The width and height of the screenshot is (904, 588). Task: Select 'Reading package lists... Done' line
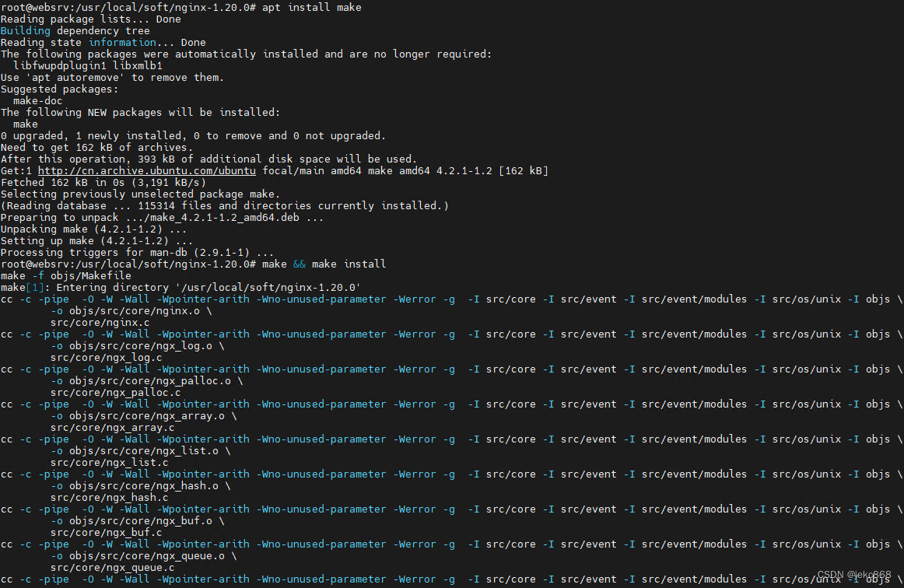point(91,19)
